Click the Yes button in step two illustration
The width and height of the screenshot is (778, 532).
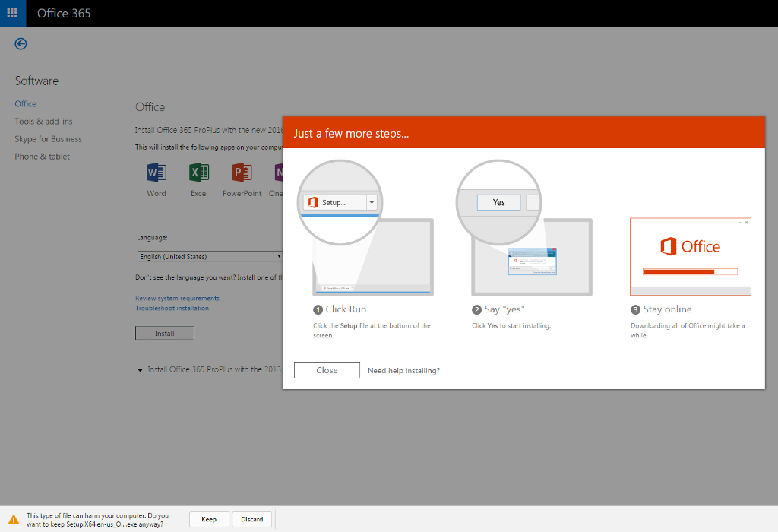tap(498, 202)
